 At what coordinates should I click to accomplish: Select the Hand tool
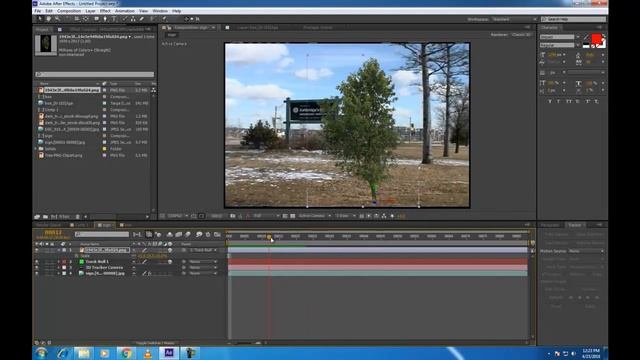click(x=48, y=19)
